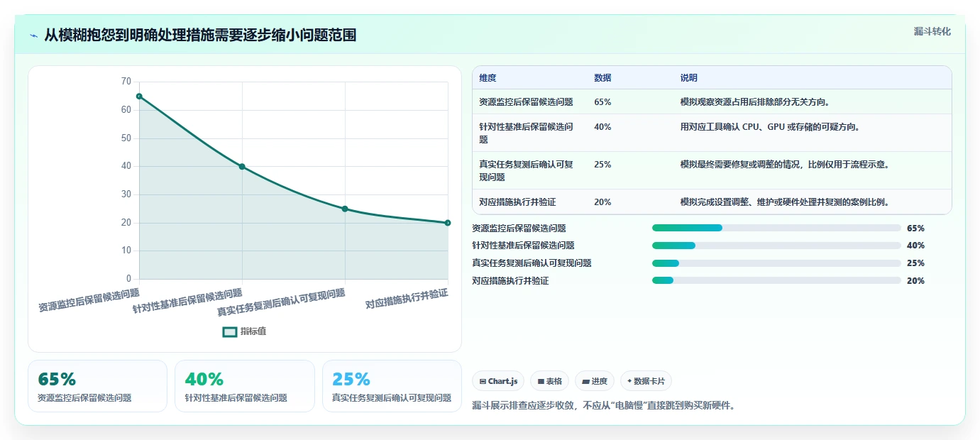Click the 指标值 legend color box
Screen dimensions: 980x440
tap(230, 331)
